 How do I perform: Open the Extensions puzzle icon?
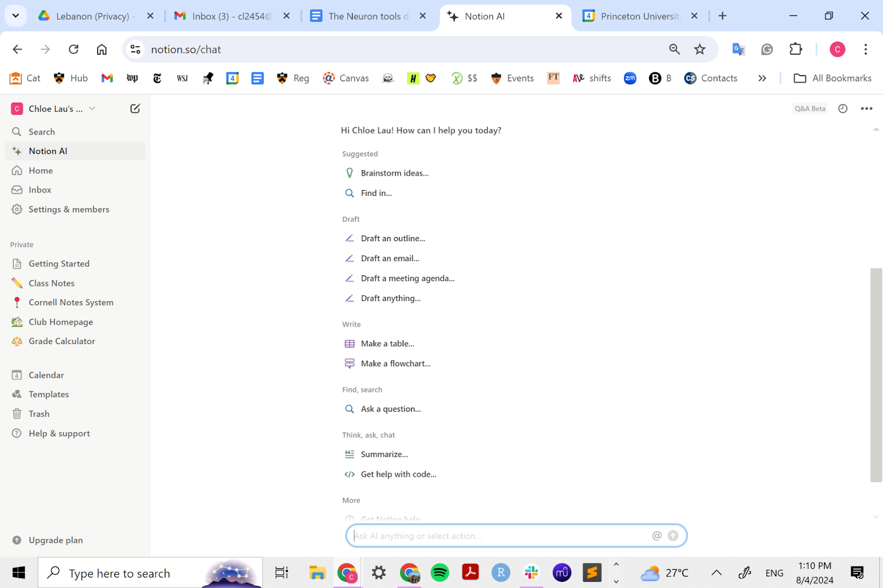coord(796,49)
